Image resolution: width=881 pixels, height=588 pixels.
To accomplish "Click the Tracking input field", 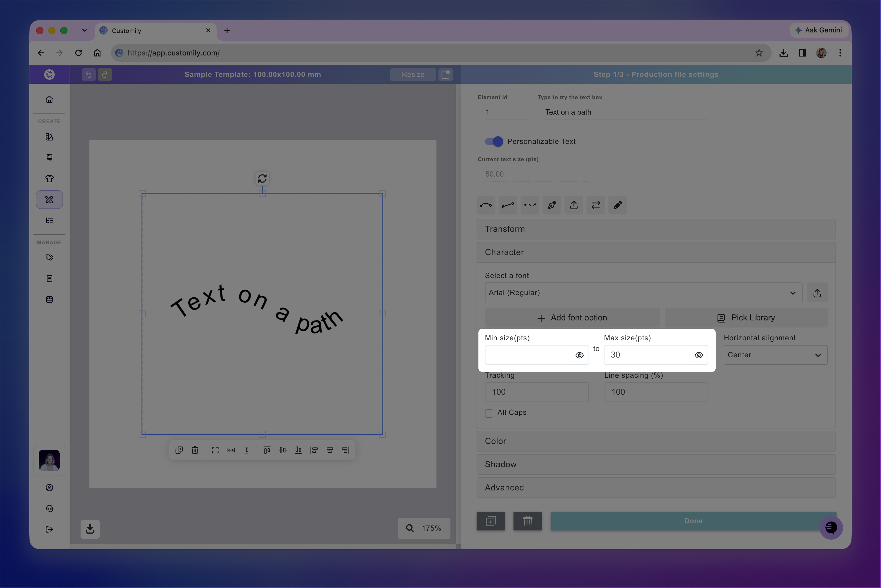I will point(537,392).
